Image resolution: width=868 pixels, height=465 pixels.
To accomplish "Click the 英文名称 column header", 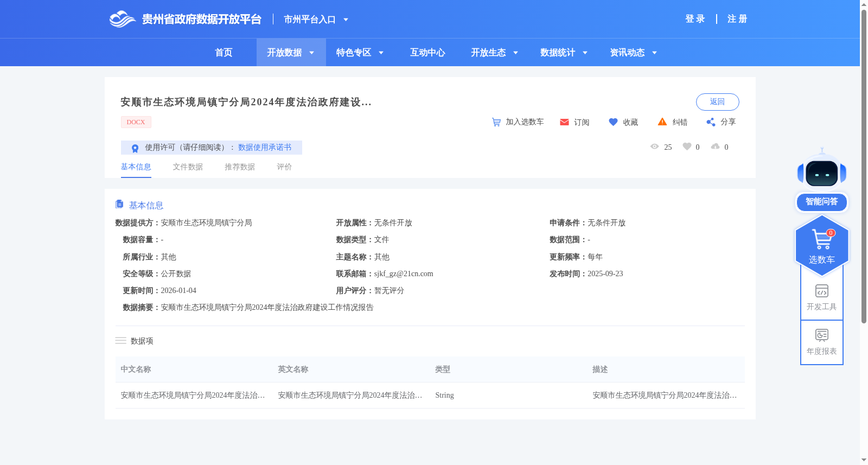I will [x=293, y=370].
